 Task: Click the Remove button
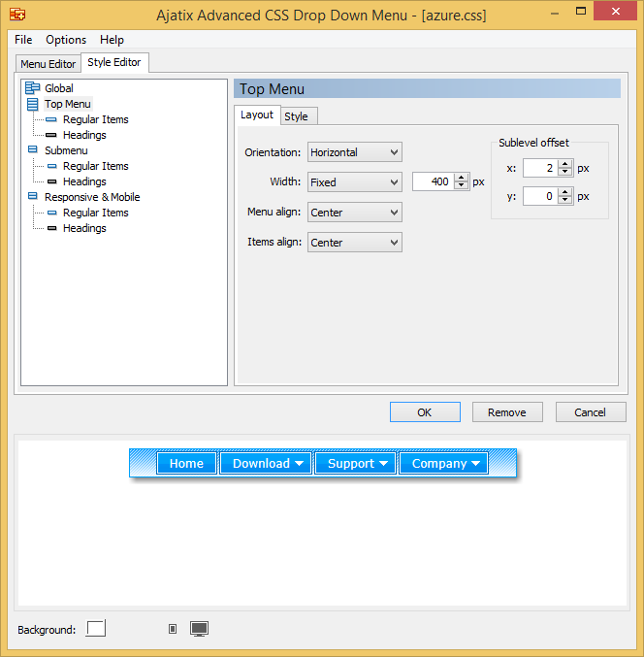click(507, 412)
